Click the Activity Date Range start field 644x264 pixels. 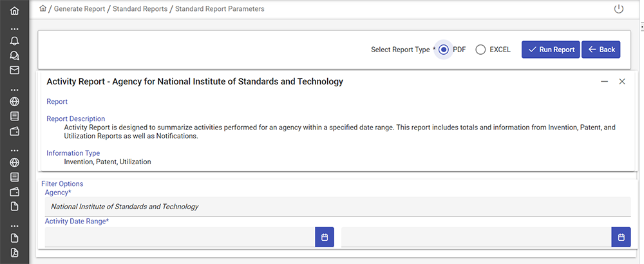click(180, 237)
